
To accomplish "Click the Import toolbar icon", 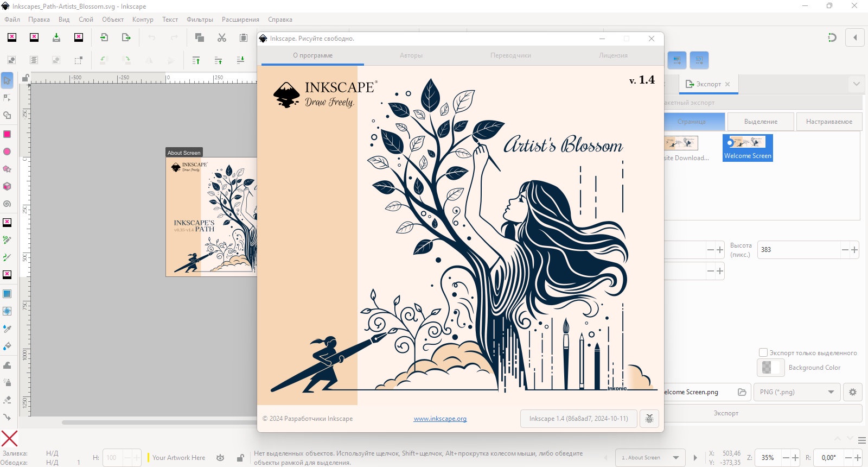I will pos(104,37).
